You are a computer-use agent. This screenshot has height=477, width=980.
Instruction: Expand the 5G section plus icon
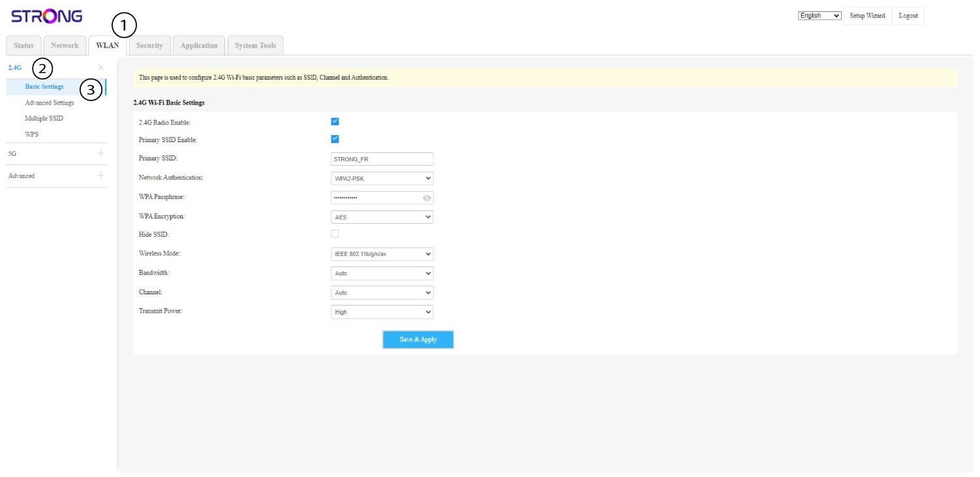point(100,153)
